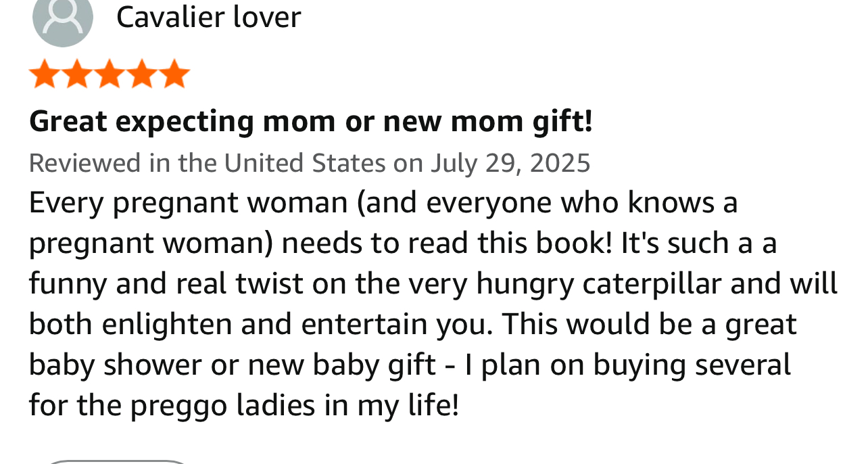868x464 pixels.
Task: Click "buying several" in the review body
Action: tap(692, 365)
